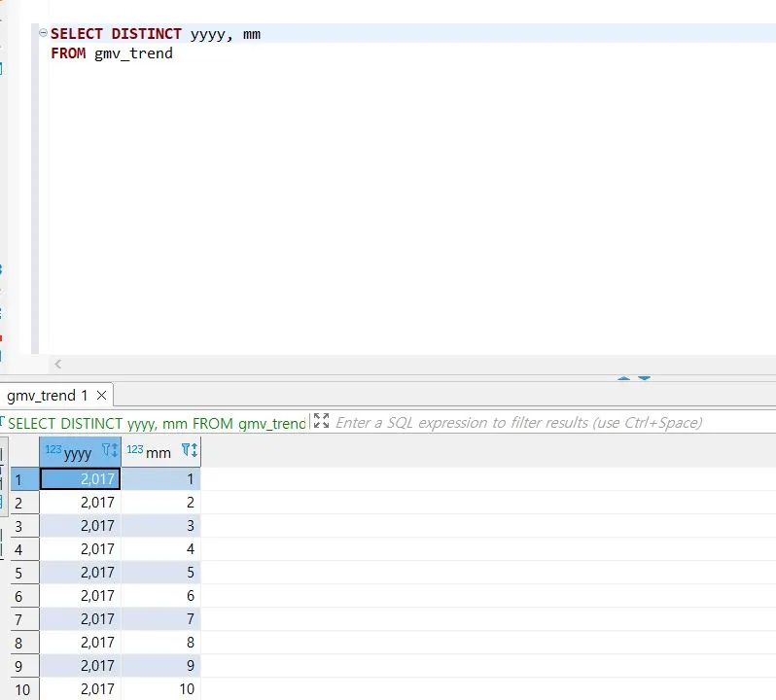
Task: Select mm cell with value 9
Action: click(x=160, y=665)
